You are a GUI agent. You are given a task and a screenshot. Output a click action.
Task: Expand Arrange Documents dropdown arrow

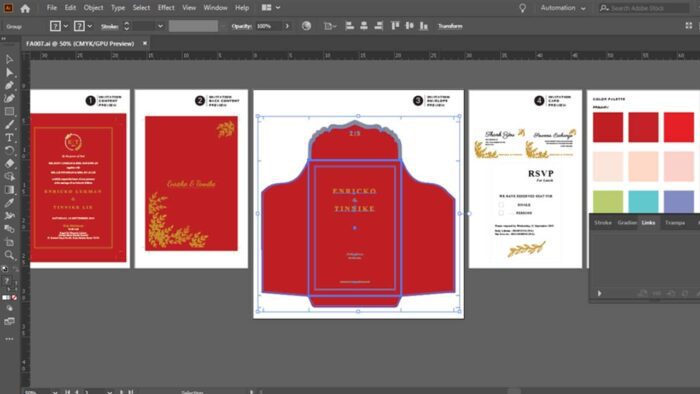(278, 8)
